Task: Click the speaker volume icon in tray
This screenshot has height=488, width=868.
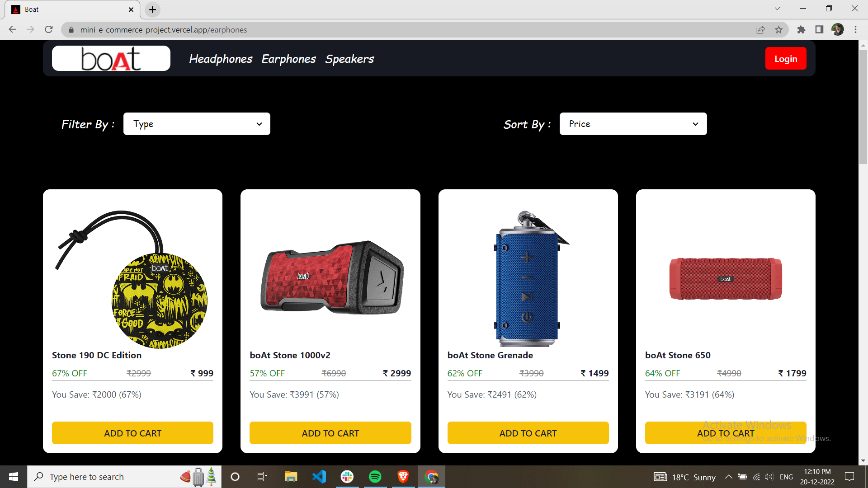Action: click(x=769, y=477)
